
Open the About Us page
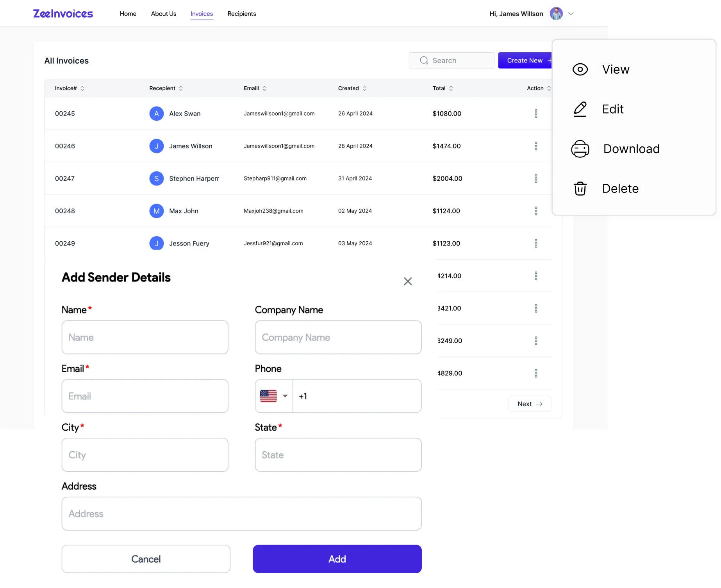164,14
